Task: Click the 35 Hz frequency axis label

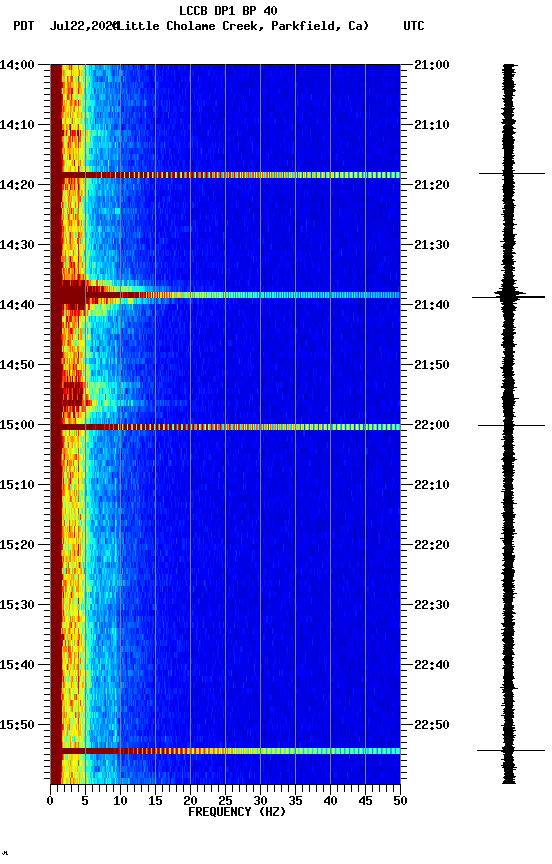Action: [295, 801]
